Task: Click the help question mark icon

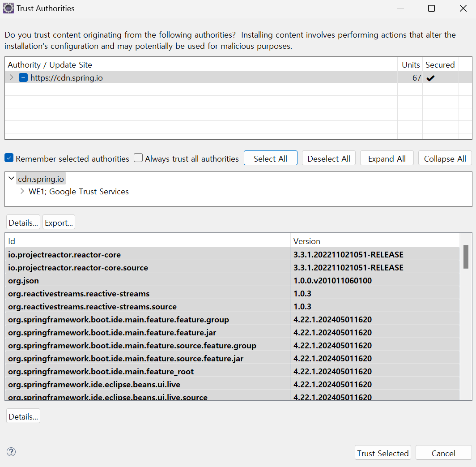Action: (12, 452)
